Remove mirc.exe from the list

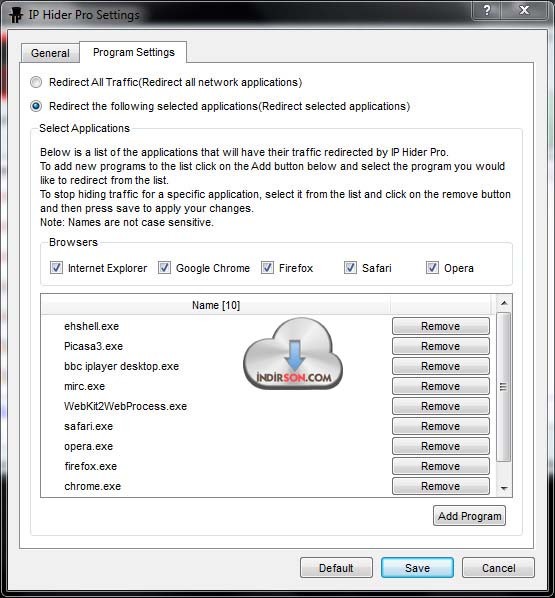tap(441, 386)
